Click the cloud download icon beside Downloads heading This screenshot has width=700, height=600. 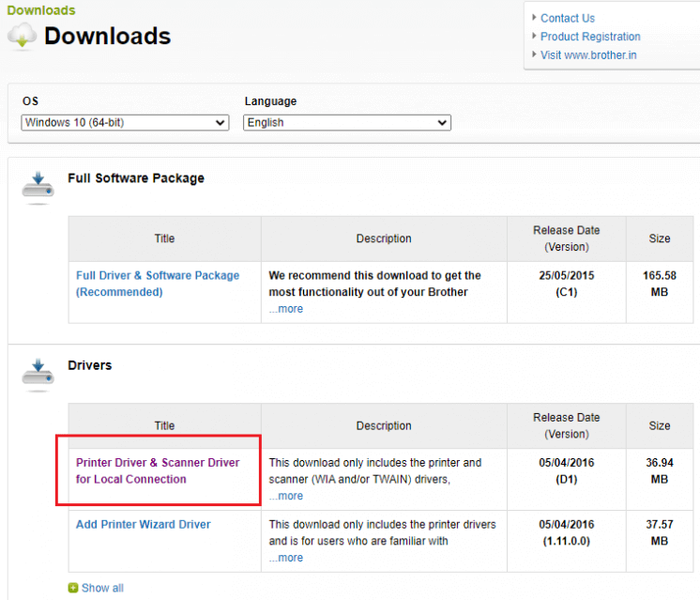[23, 37]
